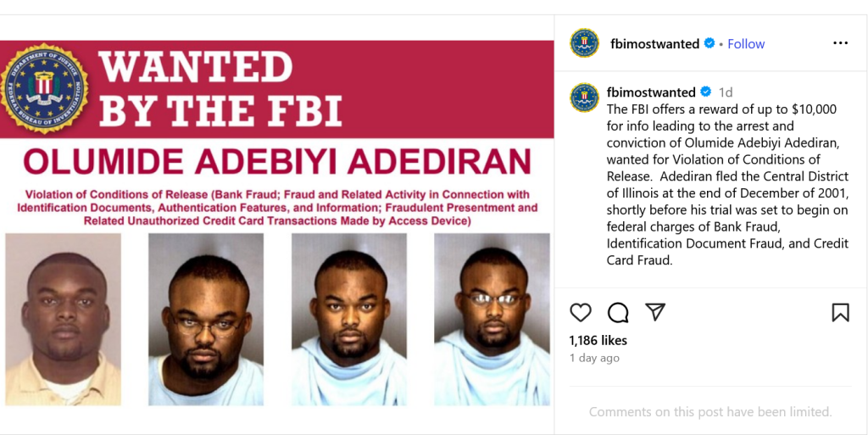Open the fbimostwanted username in the header

654,43
